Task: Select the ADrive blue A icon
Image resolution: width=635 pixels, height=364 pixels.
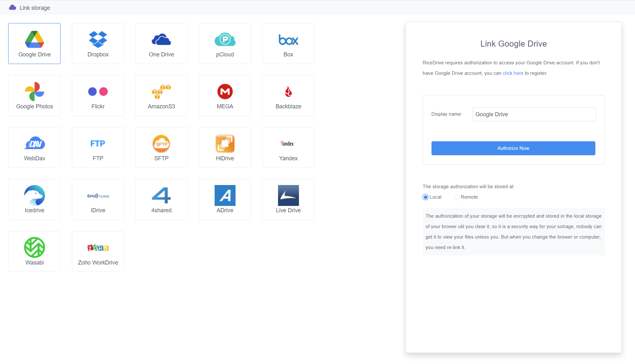Action: coord(225,195)
